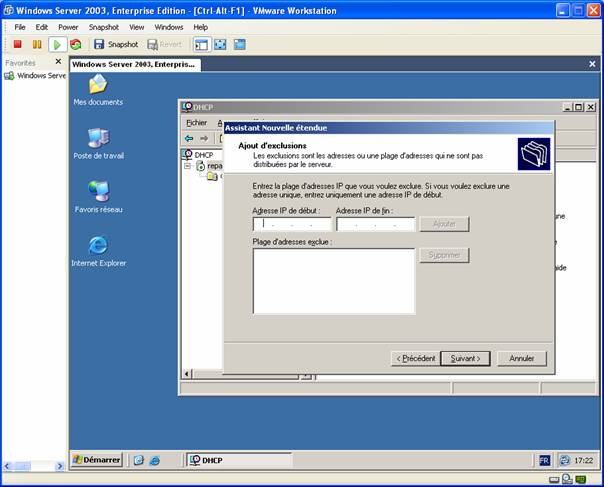The width and height of the screenshot is (604, 487).
Task: Click the VMware status bar green device icon
Action: click(581, 479)
